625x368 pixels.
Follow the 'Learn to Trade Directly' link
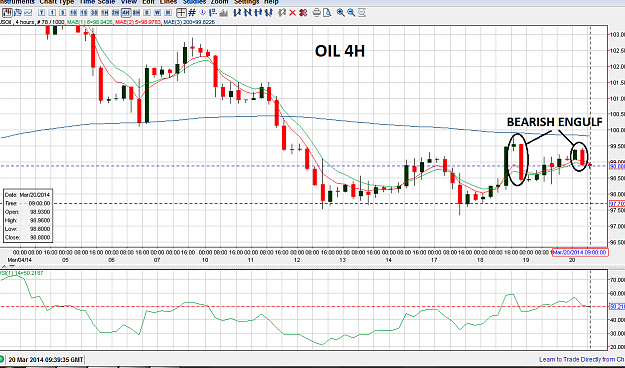coord(582,359)
